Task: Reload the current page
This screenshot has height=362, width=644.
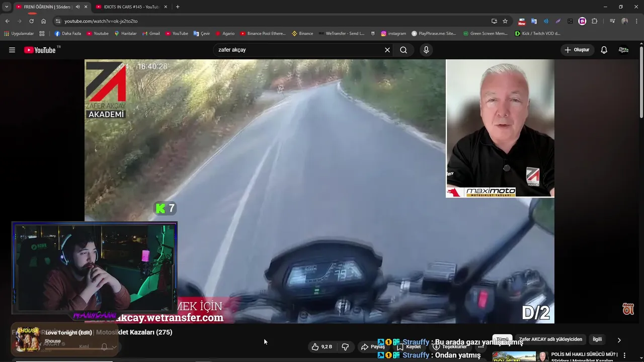Action: (31, 21)
